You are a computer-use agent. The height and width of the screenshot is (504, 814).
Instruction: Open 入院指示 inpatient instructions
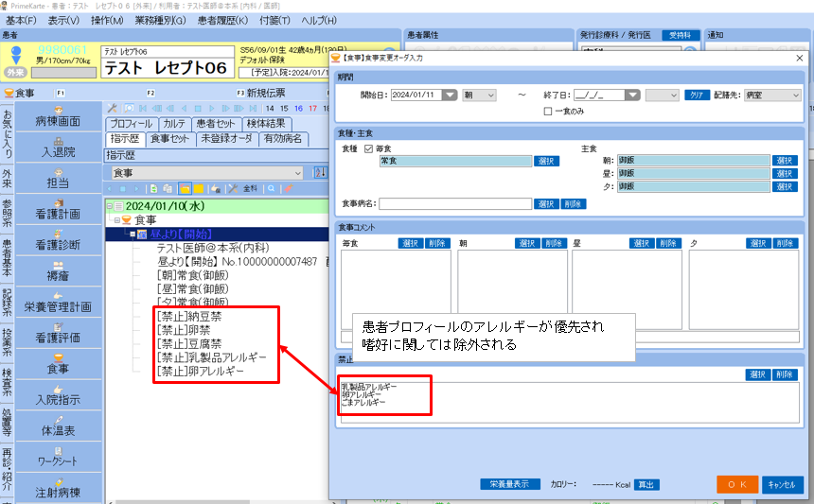(58, 395)
